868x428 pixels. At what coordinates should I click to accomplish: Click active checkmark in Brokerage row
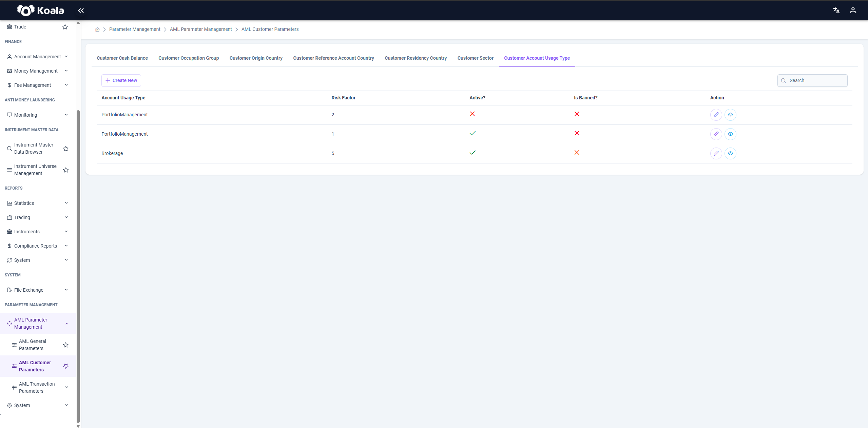click(x=472, y=153)
